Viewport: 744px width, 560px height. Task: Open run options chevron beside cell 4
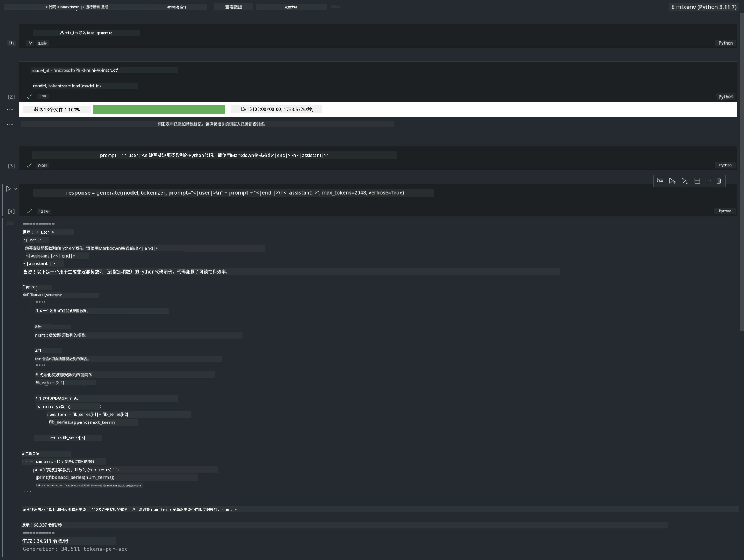click(16, 189)
